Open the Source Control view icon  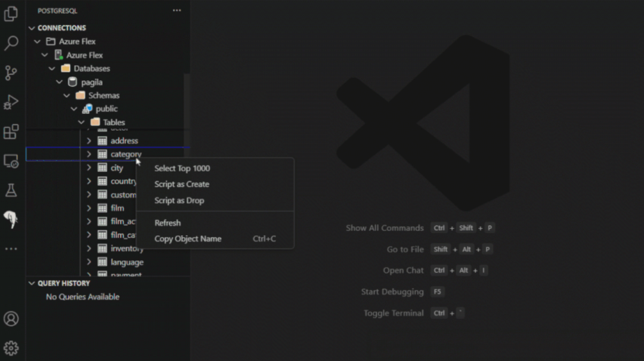11,72
